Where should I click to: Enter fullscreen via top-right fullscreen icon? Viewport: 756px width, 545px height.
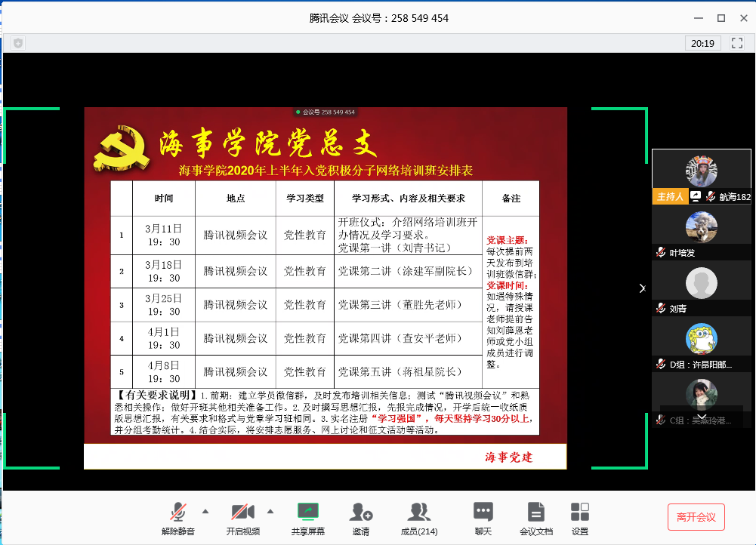[736, 43]
